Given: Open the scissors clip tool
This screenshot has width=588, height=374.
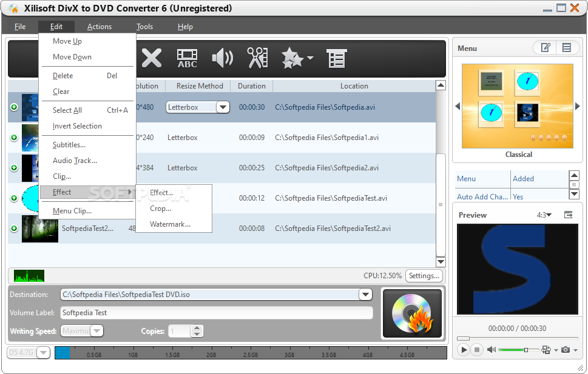Looking at the screenshot, I should pos(257,58).
